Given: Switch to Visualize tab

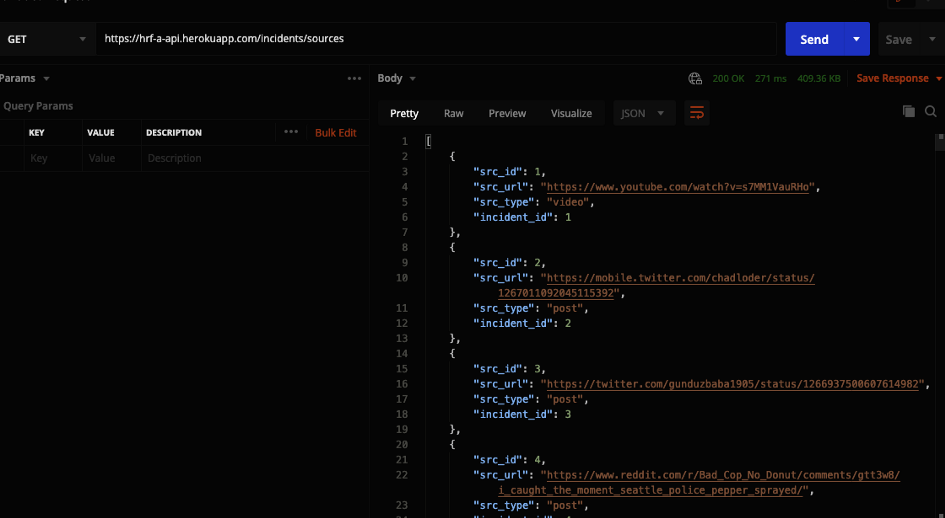Looking at the screenshot, I should click(x=571, y=113).
